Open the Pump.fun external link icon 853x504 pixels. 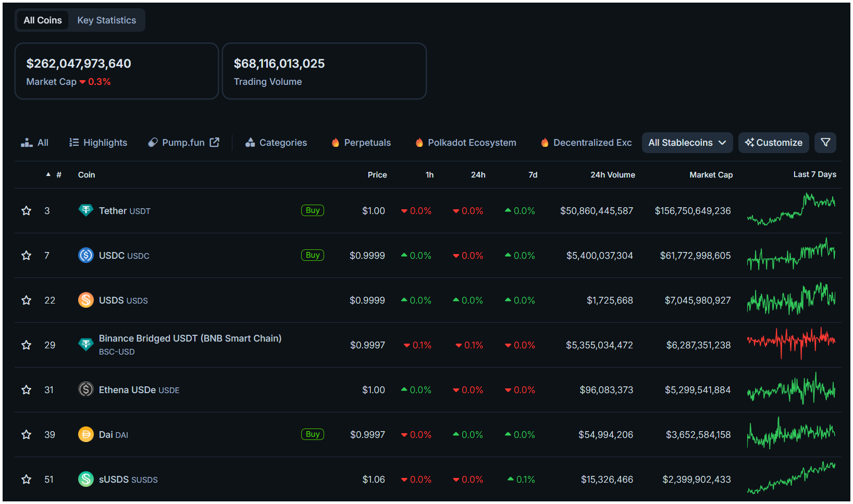pyautogui.click(x=214, y=142)
